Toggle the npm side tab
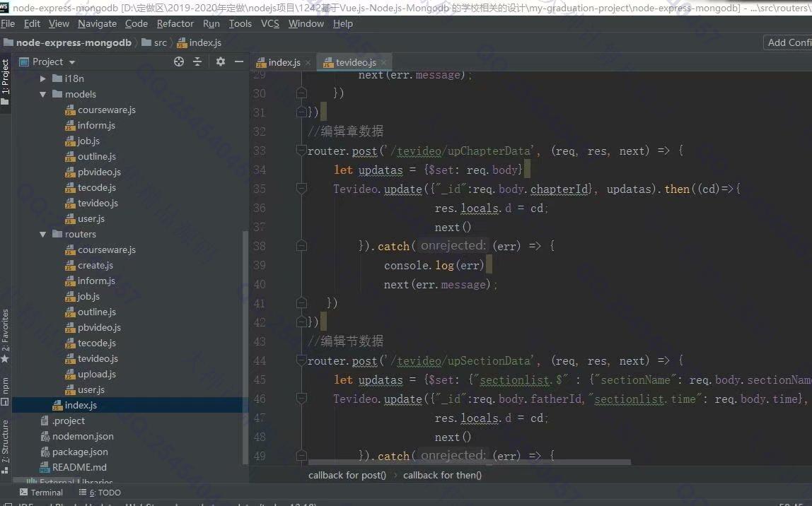This screenshot has width=812, height=506. 5,392
